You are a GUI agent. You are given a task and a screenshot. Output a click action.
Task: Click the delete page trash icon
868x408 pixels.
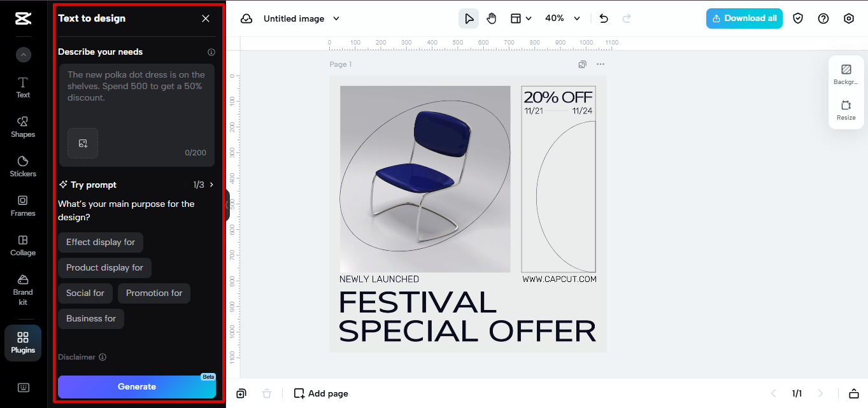267,393
